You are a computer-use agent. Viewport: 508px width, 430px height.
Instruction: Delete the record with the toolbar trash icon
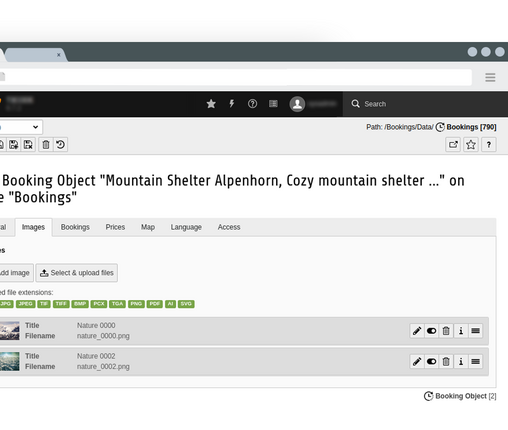tap(46, 145)
